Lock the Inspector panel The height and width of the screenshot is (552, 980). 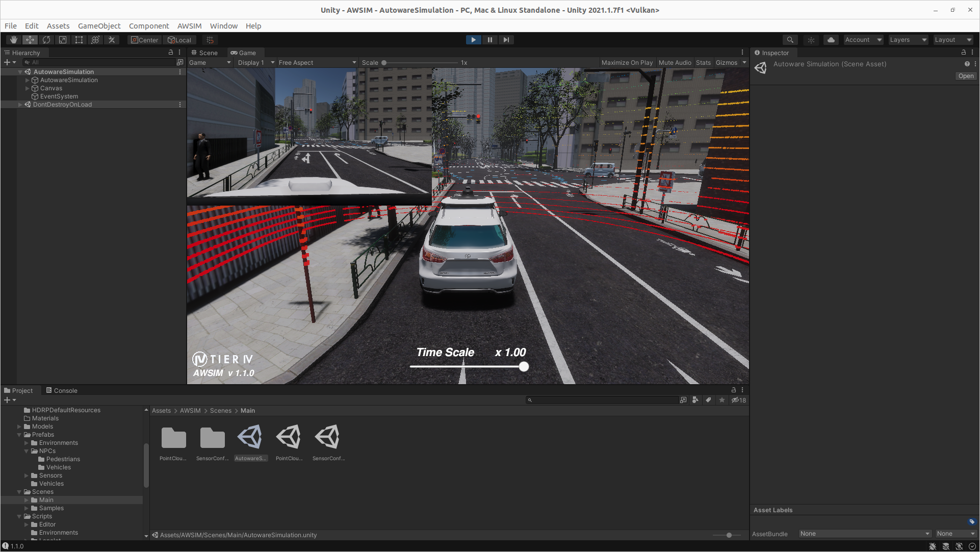point(963,53)
